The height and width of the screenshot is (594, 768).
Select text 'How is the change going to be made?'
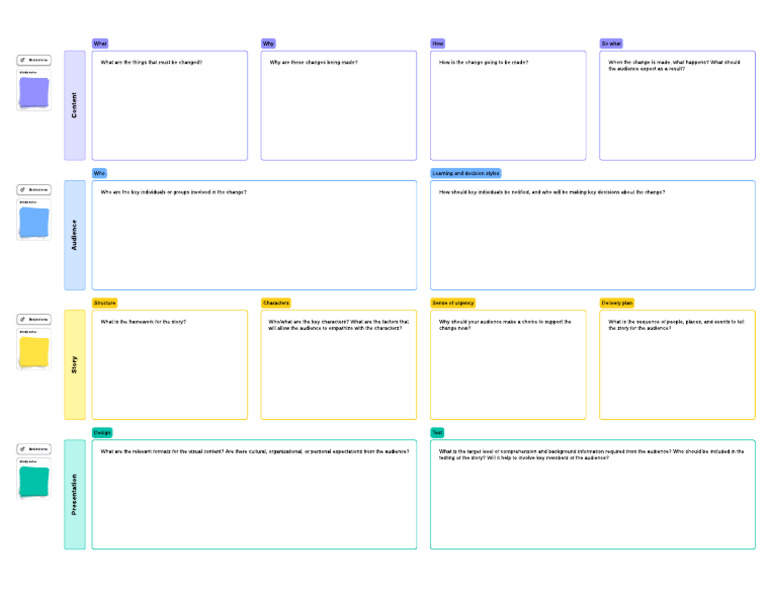tap(483, 62)
